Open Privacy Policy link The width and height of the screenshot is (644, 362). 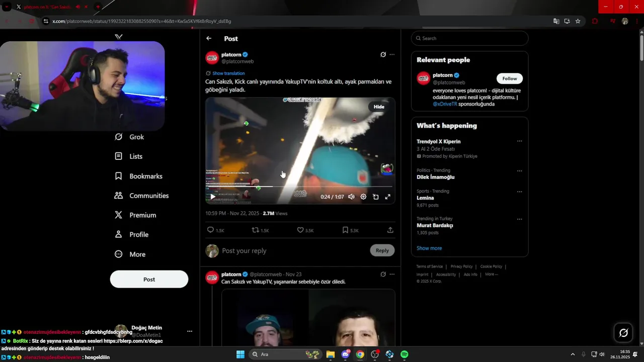point(461,266)
